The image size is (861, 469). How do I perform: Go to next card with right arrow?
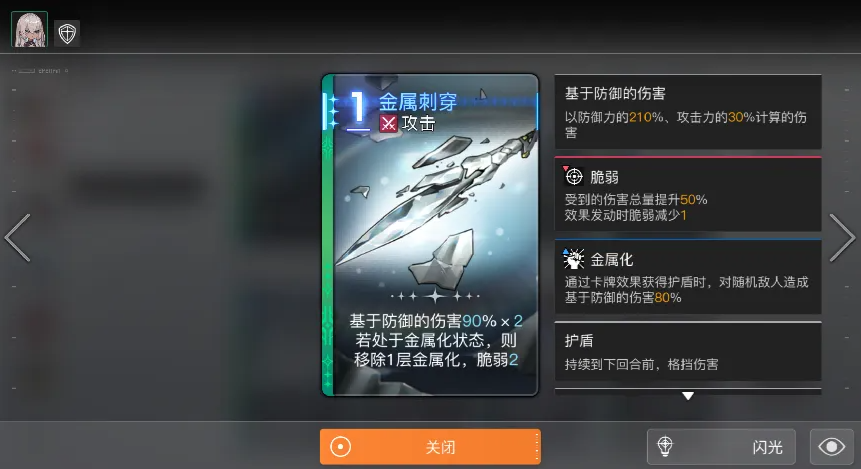pyautogui.click(x=842, y=238)
